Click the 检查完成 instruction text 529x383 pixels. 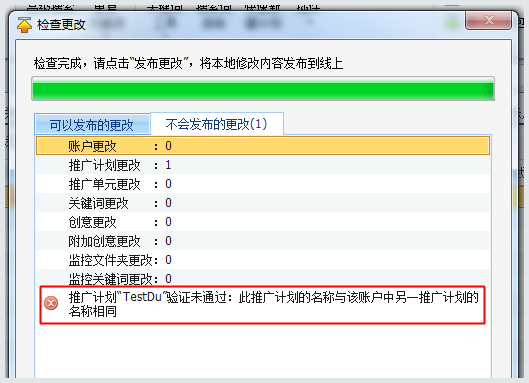pos(188,63)
